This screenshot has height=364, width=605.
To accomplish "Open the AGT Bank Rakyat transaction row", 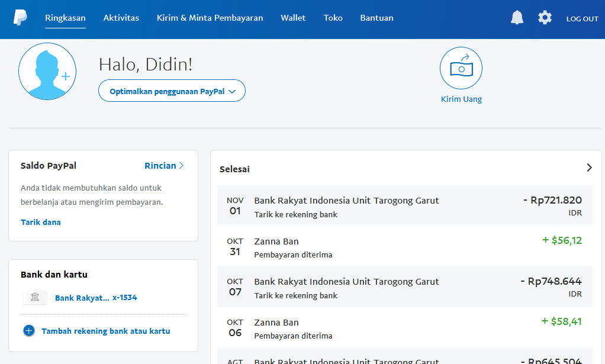I will (404, 356).
